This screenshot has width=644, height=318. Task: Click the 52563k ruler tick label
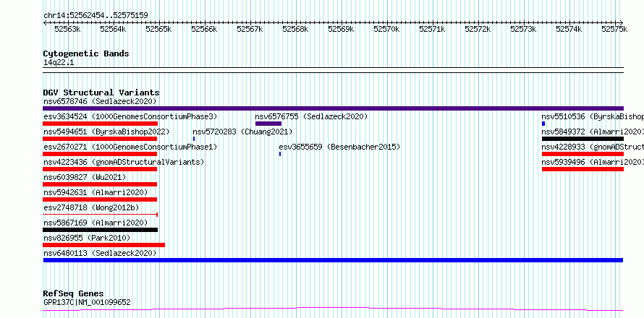(x=67, y=29)
